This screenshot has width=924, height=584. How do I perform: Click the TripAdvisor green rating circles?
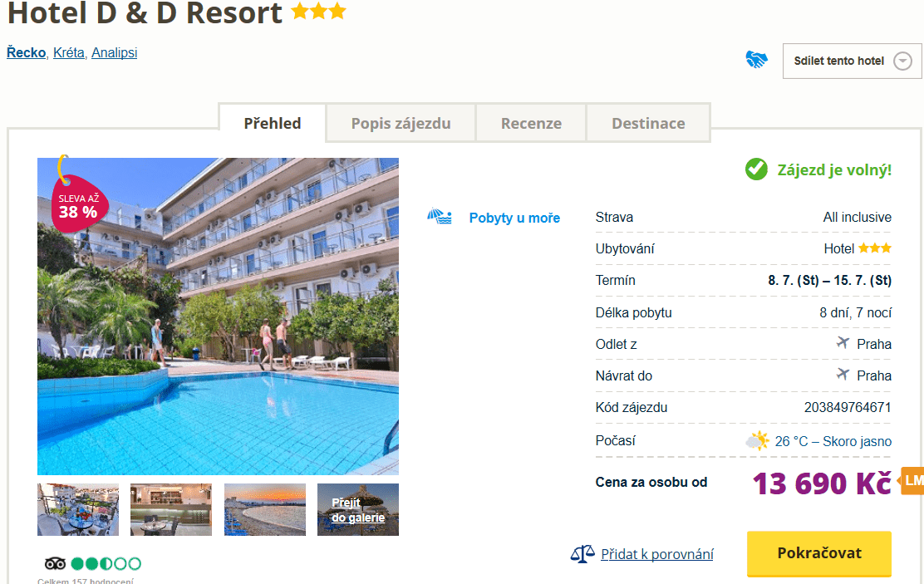pos(106,564)
